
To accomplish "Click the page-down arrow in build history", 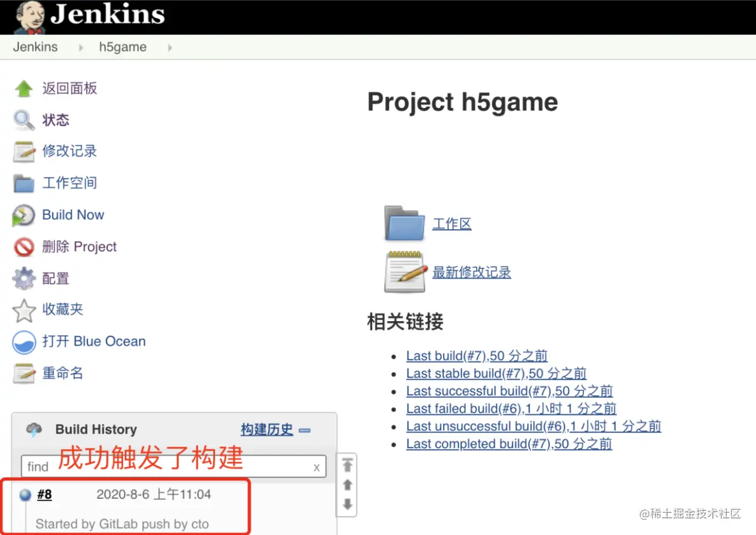I will (347, 504).
